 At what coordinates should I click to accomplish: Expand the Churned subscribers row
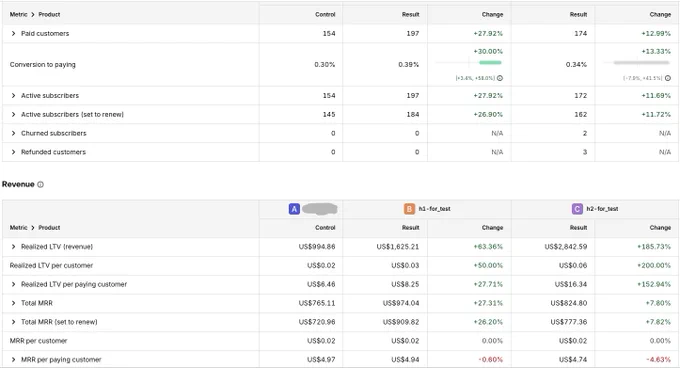13,133
